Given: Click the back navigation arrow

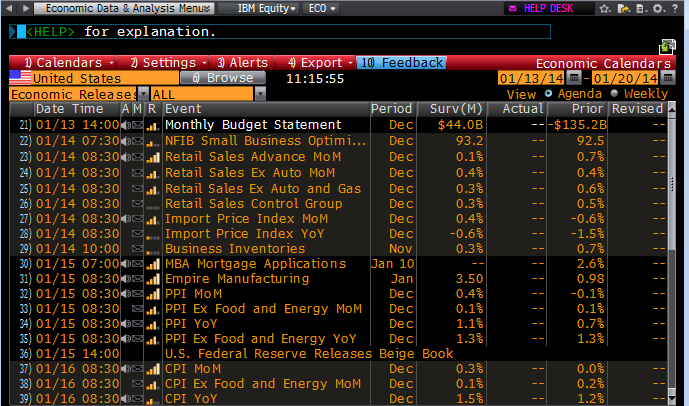Looking at the screenshot, I should pyautogui.click(x=10, y=8).
